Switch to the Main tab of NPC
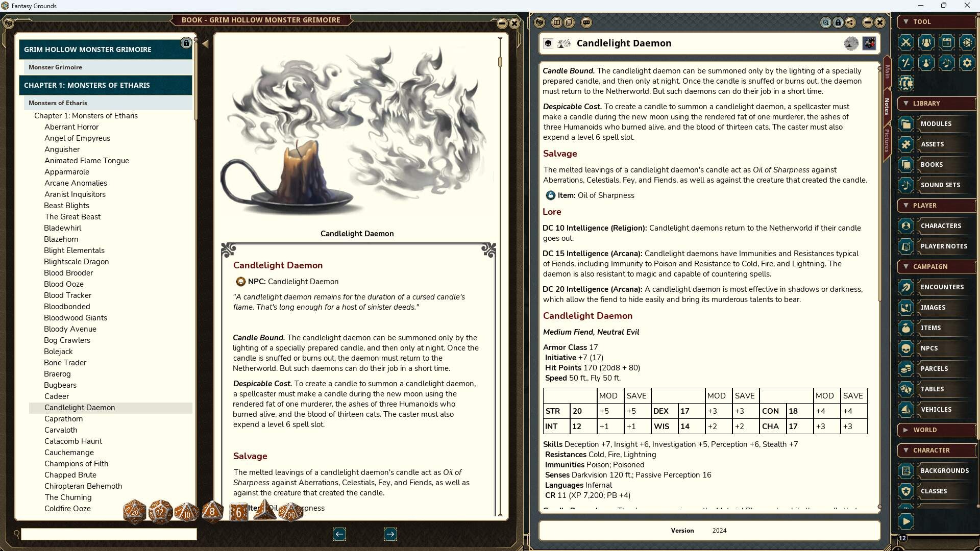Viewport: 980px width, 551px height. tap(887, 72)
